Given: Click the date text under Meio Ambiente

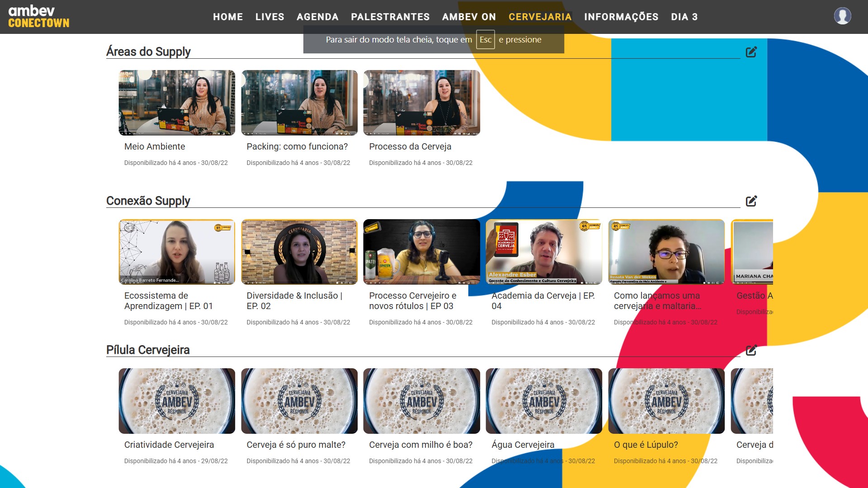Looking at the screenshot, I should pos(176,163).
